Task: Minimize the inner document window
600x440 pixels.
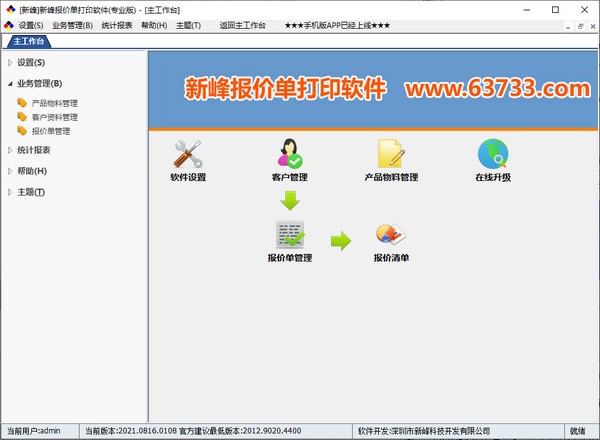Action: point(568,26)
